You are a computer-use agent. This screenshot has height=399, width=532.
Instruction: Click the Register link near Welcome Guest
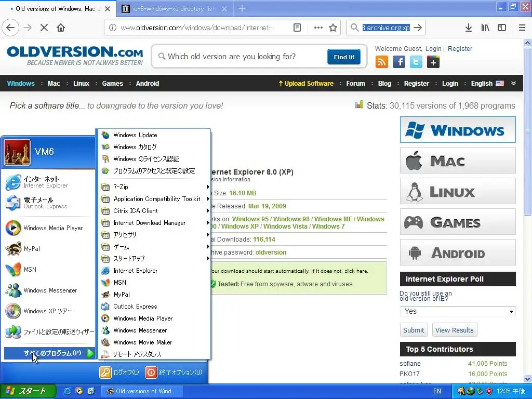pos(460,48)
